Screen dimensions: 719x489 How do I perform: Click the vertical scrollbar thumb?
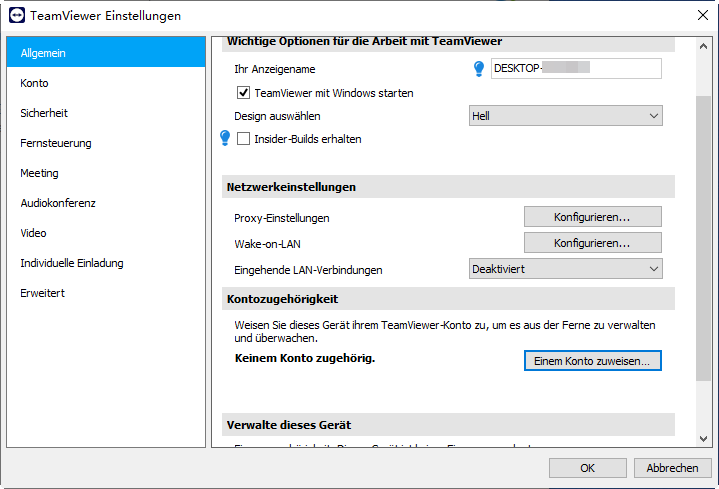tap(703, 239)
